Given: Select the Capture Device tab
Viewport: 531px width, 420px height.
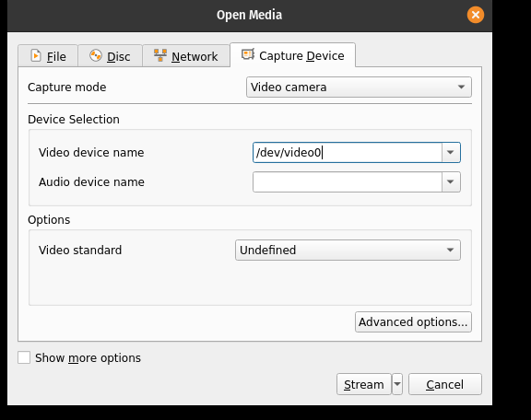Looking at the screenshot, I should coord(292,55).
